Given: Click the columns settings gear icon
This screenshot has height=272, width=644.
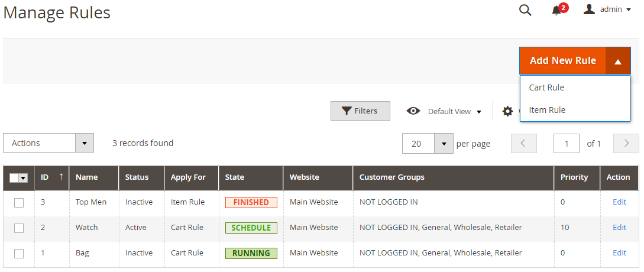Looking at the screenshot, I should [x=507, y=111].
